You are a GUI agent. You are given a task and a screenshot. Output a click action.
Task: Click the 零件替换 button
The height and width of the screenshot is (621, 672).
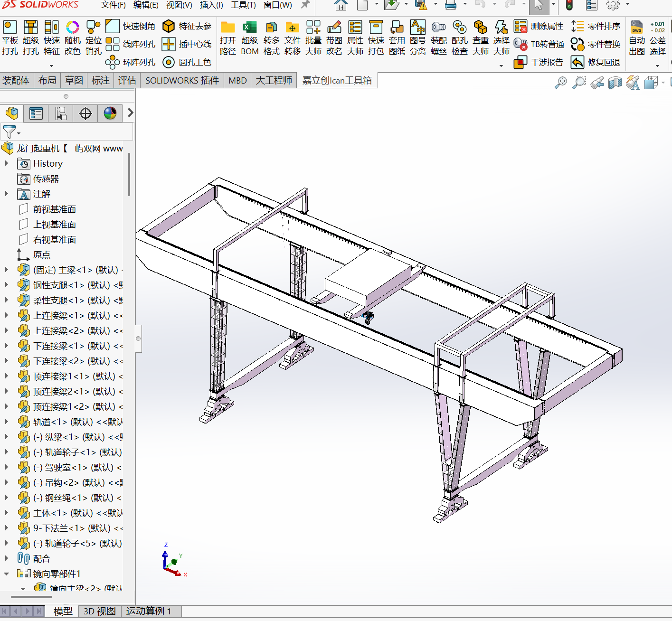(596, 44)
